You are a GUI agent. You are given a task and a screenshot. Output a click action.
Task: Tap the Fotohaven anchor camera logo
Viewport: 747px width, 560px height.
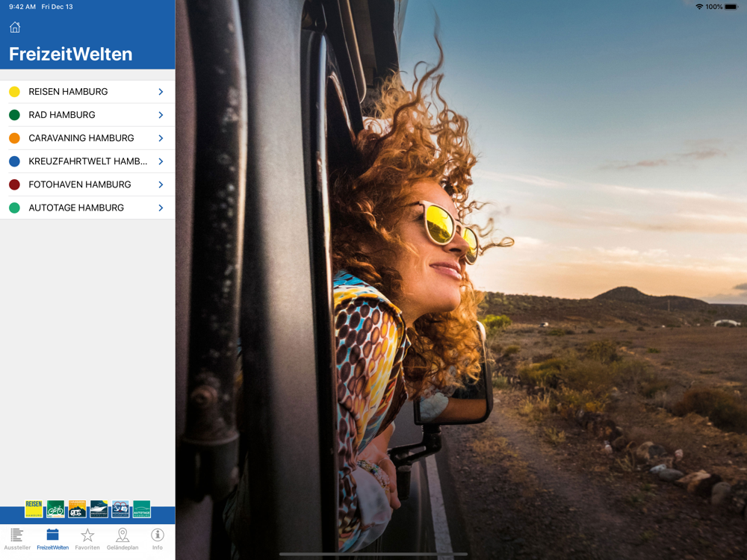click(120, 509)
